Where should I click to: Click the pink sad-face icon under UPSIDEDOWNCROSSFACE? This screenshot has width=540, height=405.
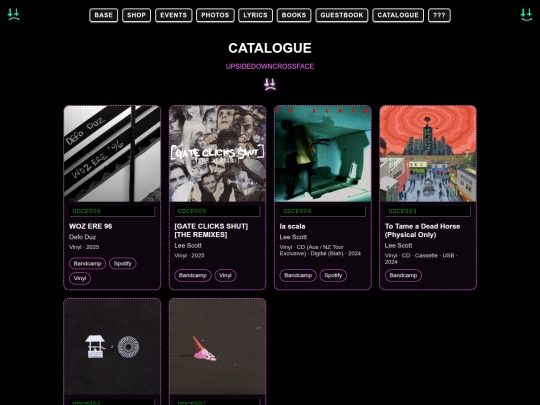[x=270, y=84]
